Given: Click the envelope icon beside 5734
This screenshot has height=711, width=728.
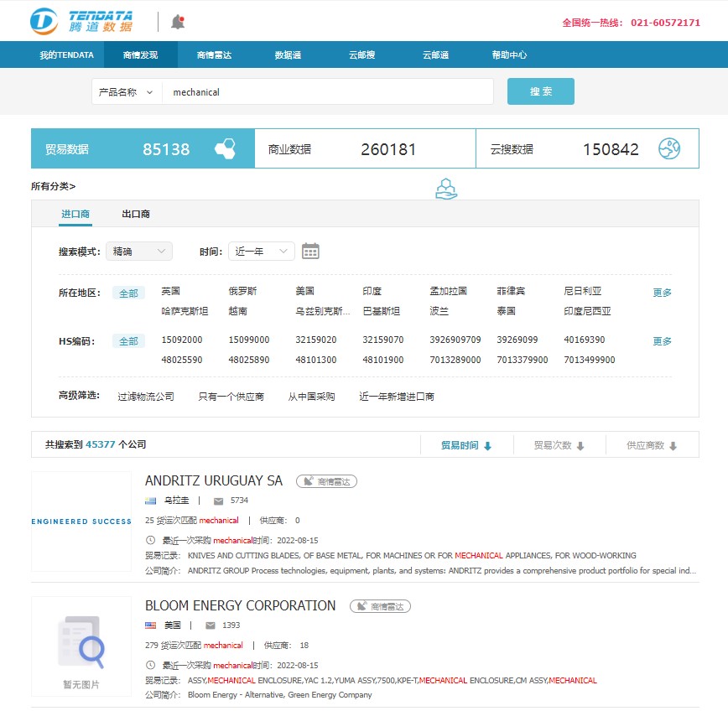Looking at the screenshot, I should 218,501.
